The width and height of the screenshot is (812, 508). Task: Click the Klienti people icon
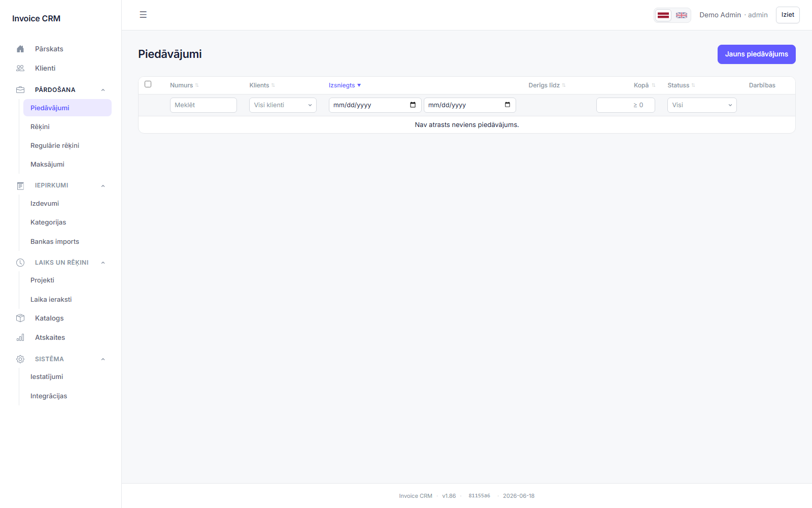pyautogui.click(x=20, y=68)
